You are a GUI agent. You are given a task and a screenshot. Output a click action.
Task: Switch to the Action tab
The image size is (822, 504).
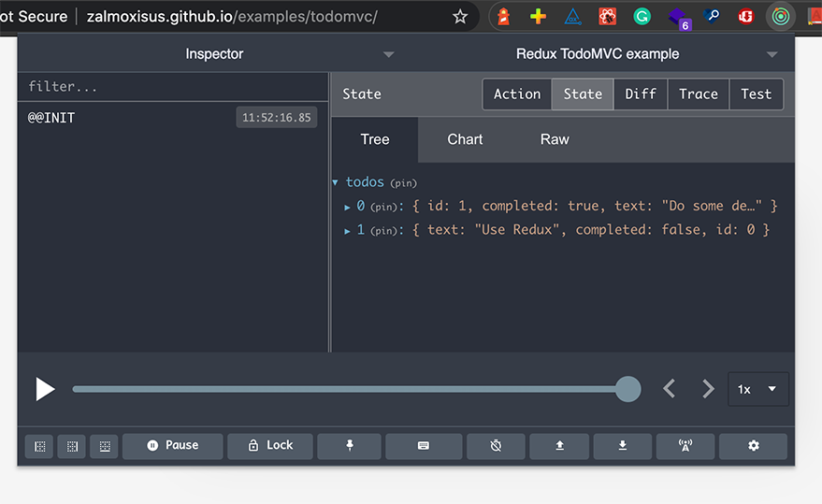(x=517, y=94)
